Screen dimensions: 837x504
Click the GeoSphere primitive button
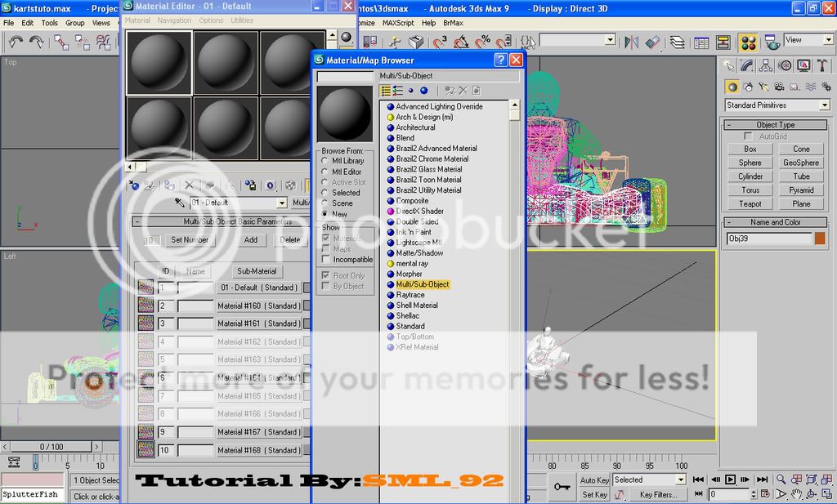[801, 163]
